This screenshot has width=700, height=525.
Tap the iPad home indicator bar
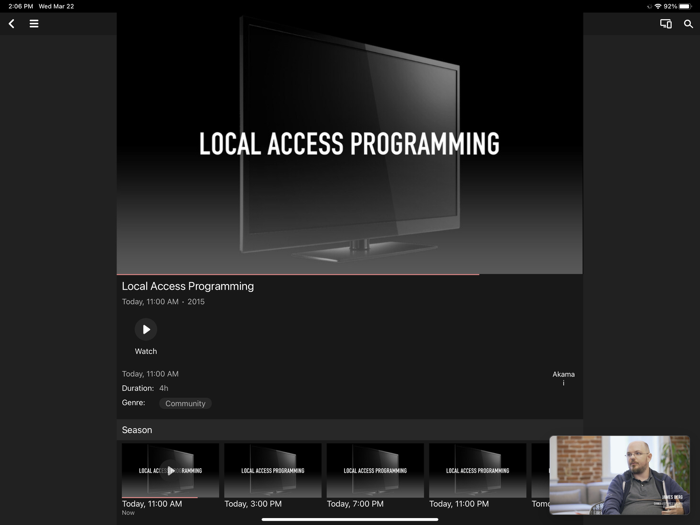tap(350, 520)
